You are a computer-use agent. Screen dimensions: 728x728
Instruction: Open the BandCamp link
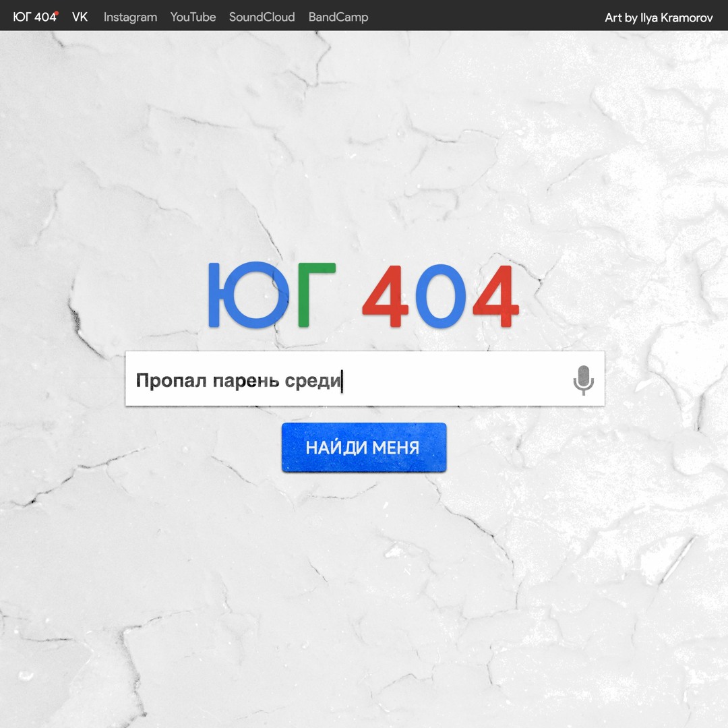point(338,17)
